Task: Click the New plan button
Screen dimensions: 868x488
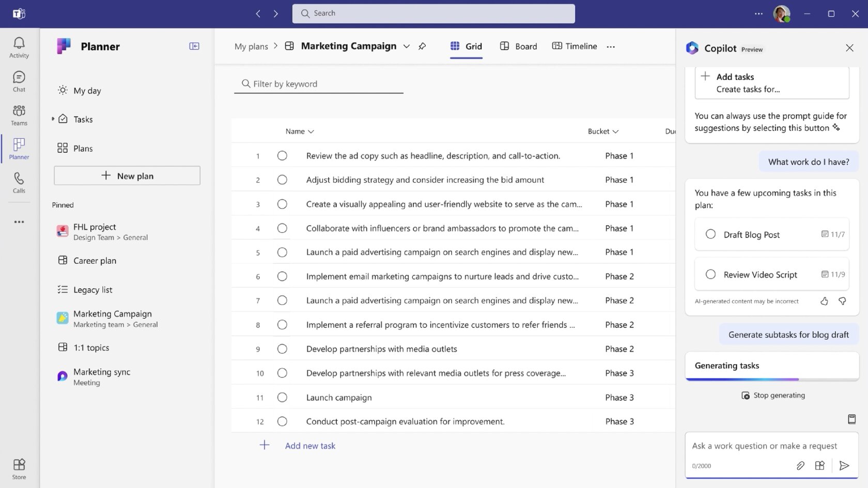Action: (x=127, y=176)
